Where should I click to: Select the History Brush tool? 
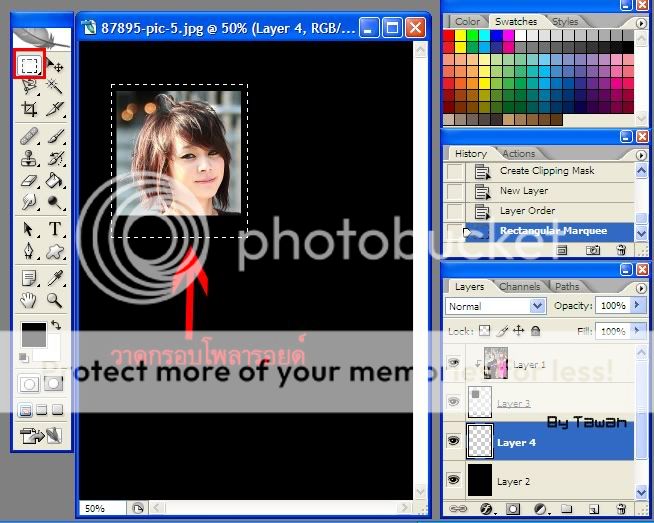click(55, 158)
